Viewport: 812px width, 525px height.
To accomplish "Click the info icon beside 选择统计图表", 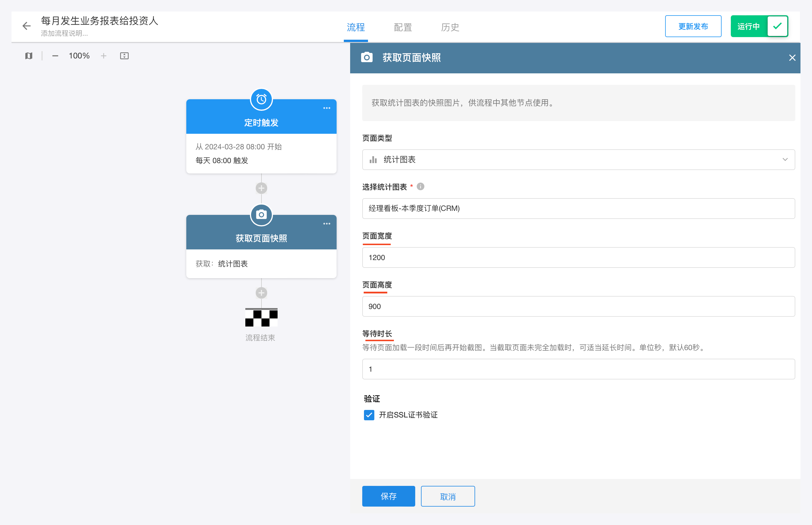I will pyautogui.click(x=420, y=186).
